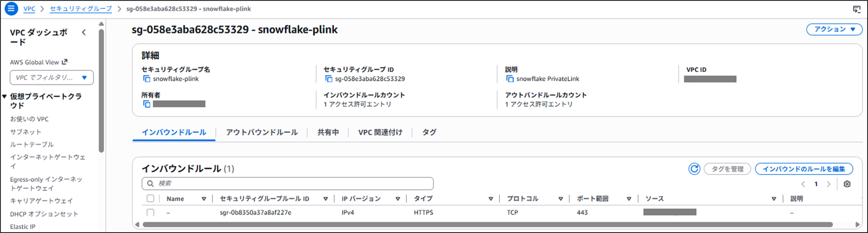Sort by IP バージョン column
The width and height of the screenshot is (868, 233).
(x=398, y=199)
